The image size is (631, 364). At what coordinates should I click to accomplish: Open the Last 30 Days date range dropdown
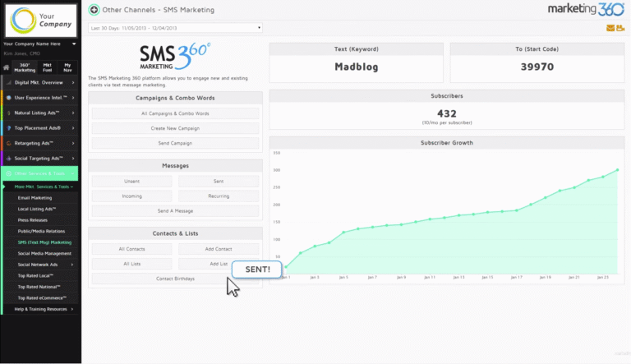pyautogui.click(x=176, y=28)
